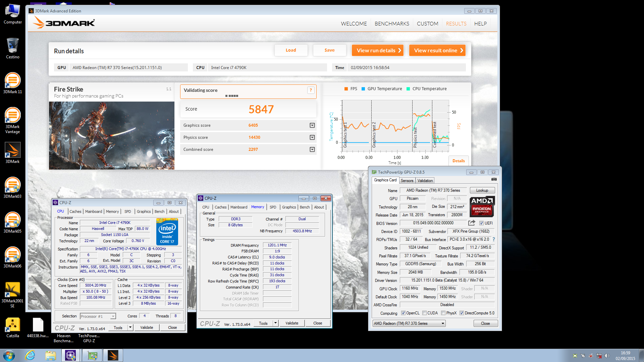Toggle the CUDA checkbox

424,313
